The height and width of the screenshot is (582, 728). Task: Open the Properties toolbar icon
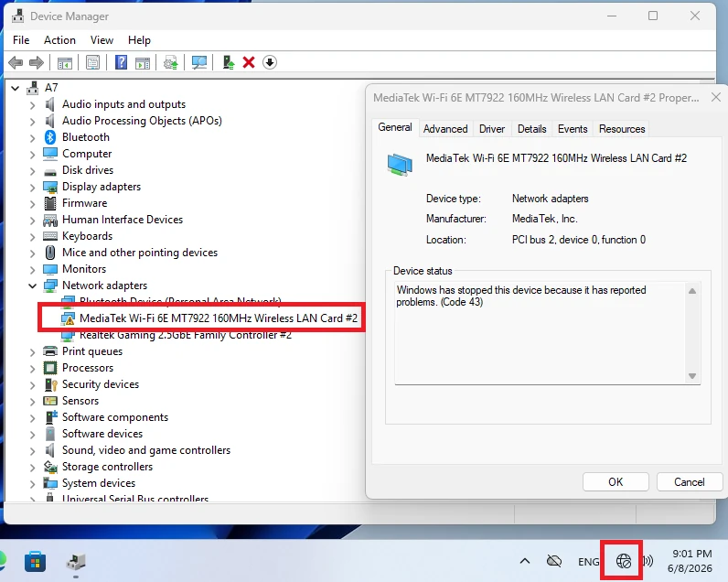(x=93, y=63)
